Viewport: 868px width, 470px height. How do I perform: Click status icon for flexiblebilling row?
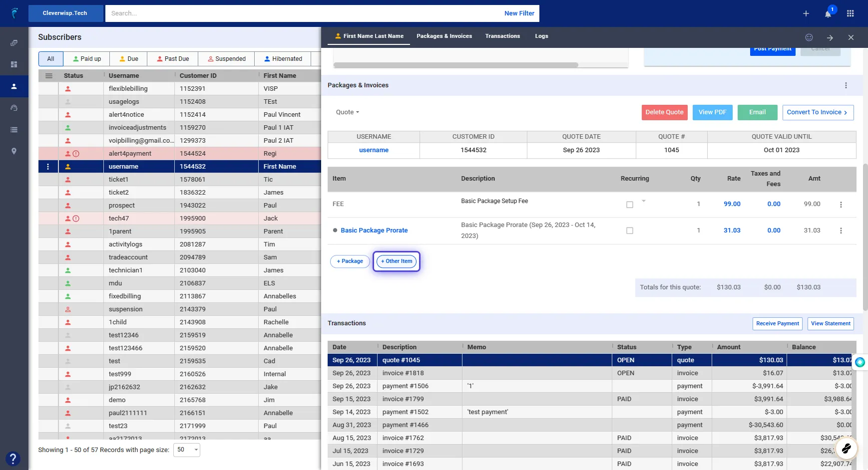(68, 89)
